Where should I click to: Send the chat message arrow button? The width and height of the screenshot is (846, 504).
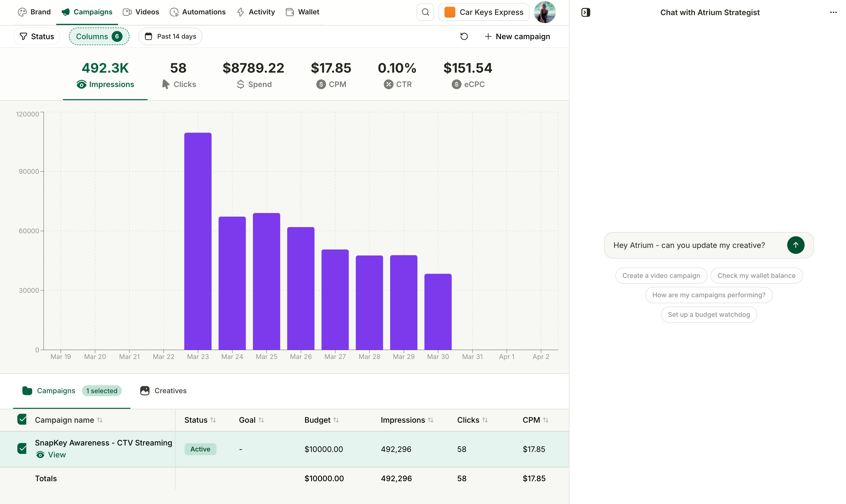coord(795,245)
